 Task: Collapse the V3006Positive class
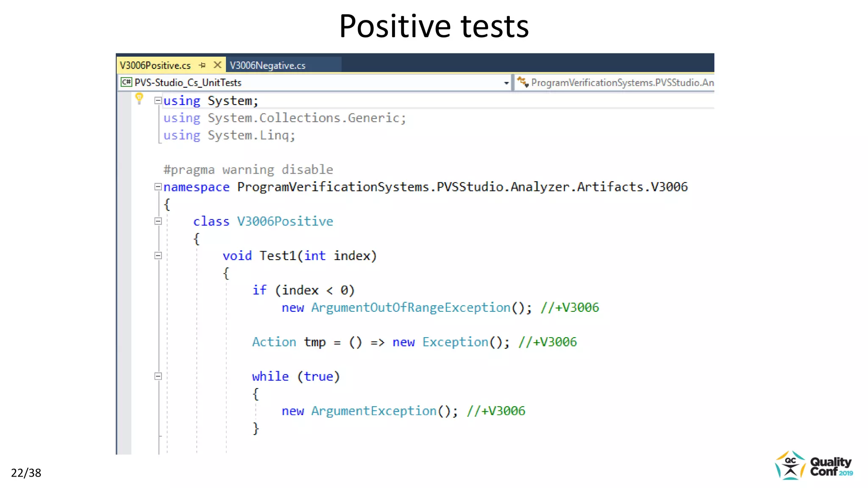coord(158,221)
